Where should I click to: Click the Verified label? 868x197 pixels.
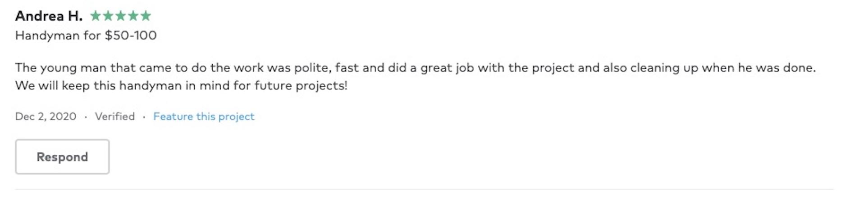[114, 116]
